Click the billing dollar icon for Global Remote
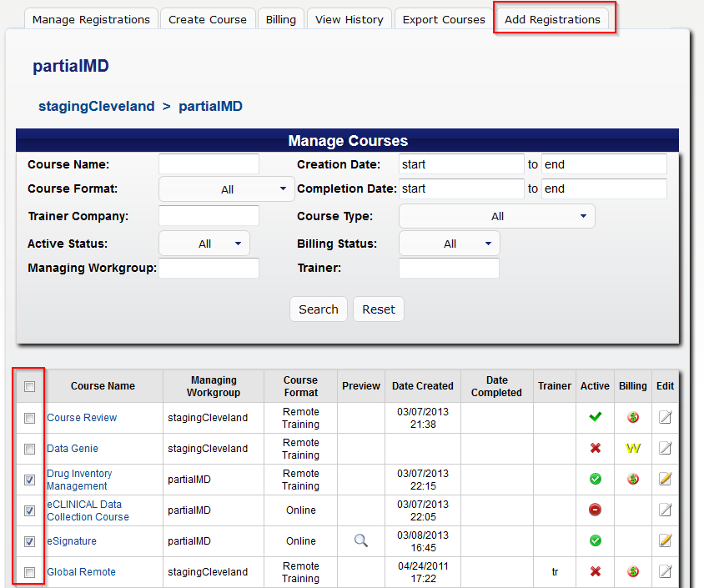Screen dimensions: 704x588 (632, 572)
